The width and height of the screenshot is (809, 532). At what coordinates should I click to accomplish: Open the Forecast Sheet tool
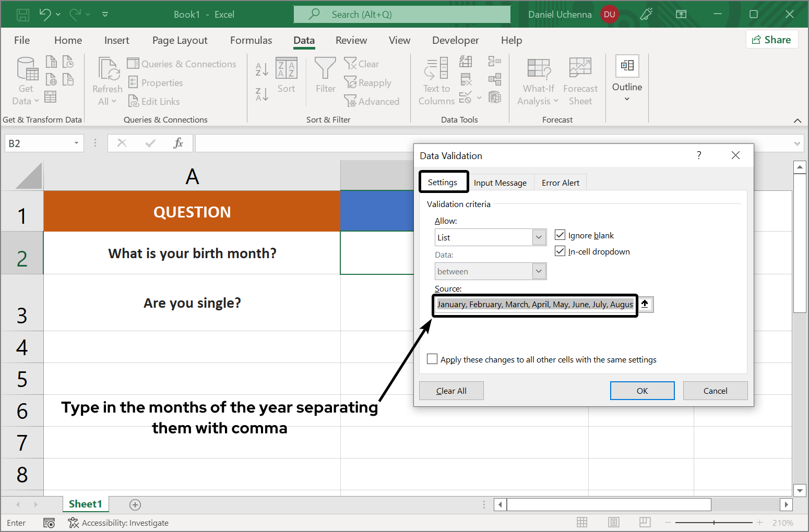tap(580, 79)
